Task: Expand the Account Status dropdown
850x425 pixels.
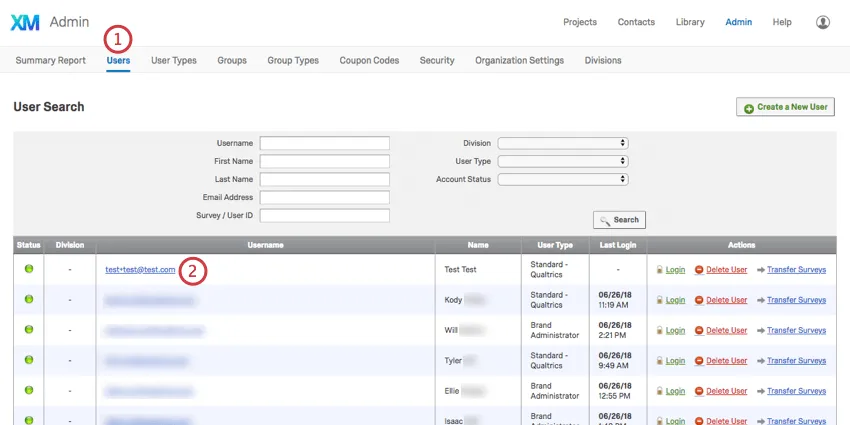Action: pos(563,179)
